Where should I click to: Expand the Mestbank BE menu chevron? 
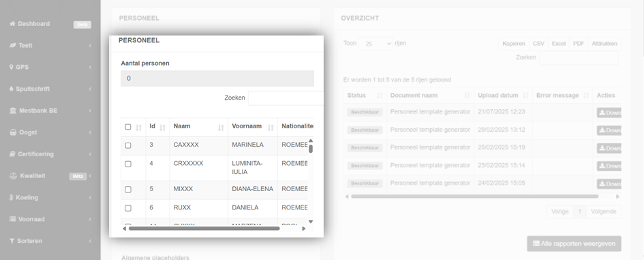point(90,111)
